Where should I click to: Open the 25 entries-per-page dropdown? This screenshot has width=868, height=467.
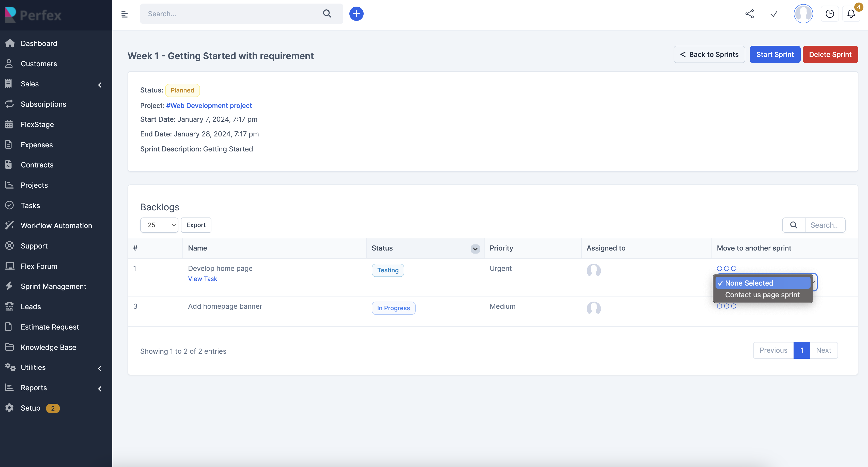[x=159, y=225]
